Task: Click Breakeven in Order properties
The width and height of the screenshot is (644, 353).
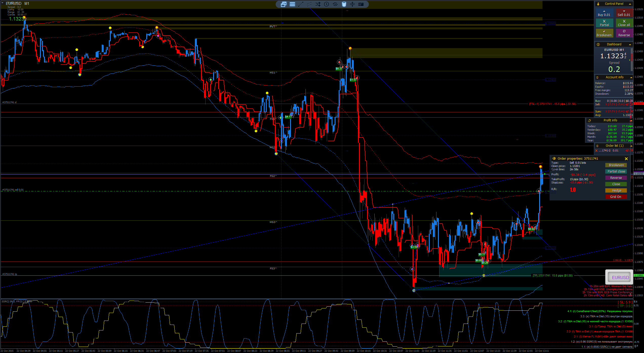Action: tap(616, 165)
